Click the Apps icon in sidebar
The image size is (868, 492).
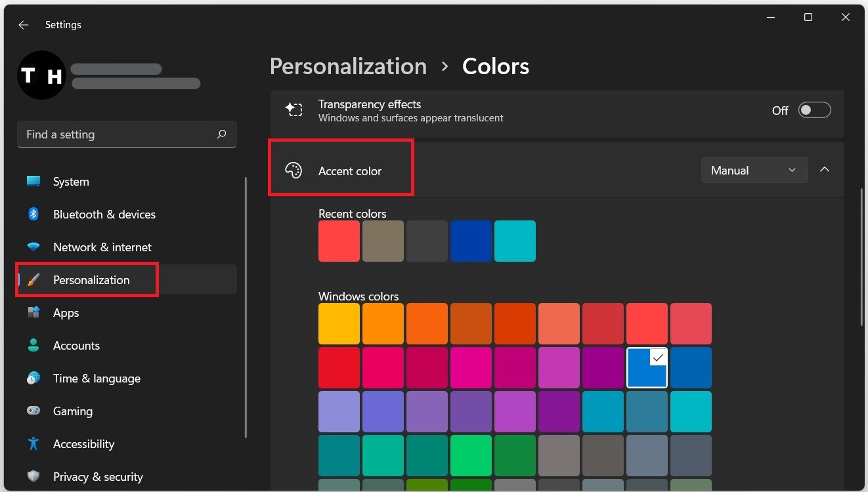point(33,313)
